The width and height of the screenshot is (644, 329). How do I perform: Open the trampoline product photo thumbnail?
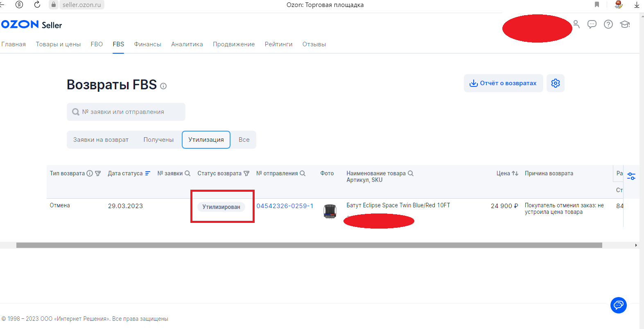click(330, 211)
